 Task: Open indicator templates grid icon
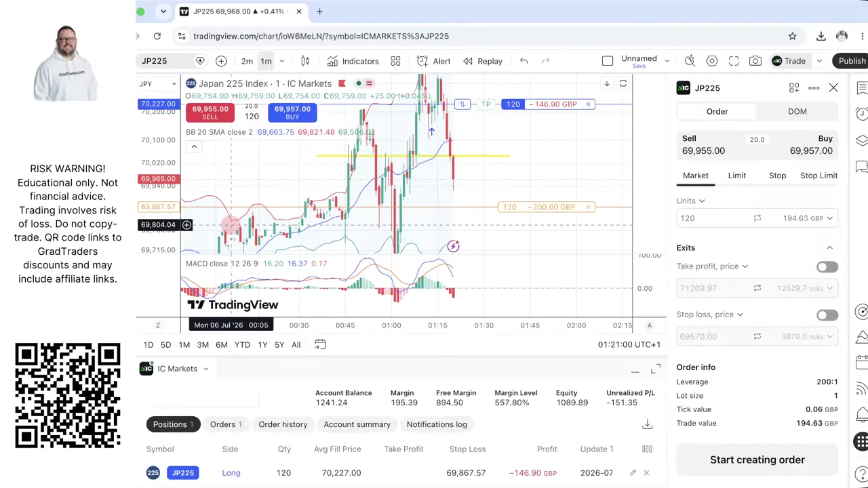[x=395, y=62]
